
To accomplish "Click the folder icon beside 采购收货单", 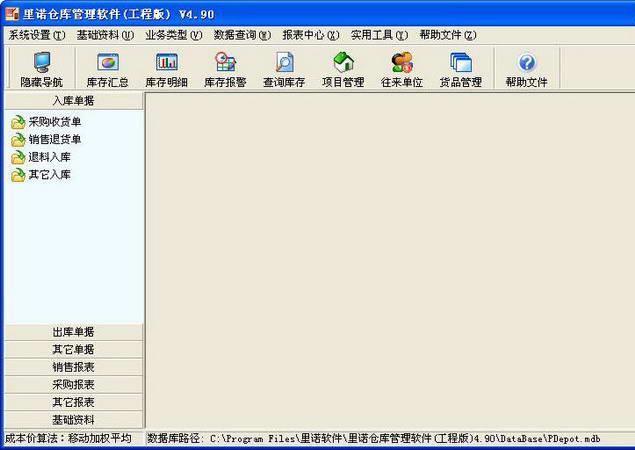I will [18, 122].
